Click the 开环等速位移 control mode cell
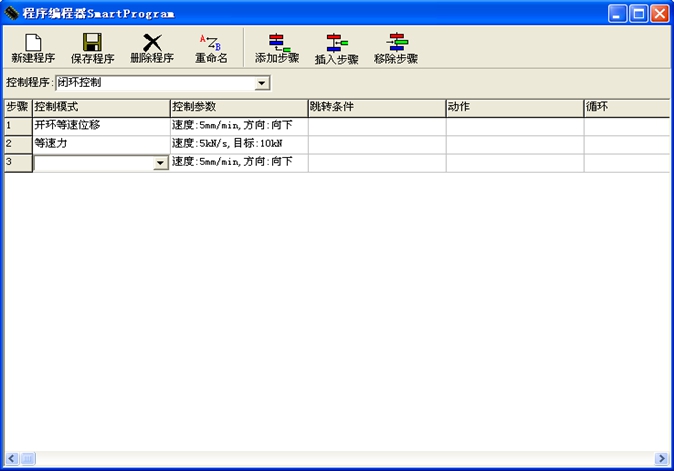The height and width of the screenshot is (471, 674). pos(100,126)
